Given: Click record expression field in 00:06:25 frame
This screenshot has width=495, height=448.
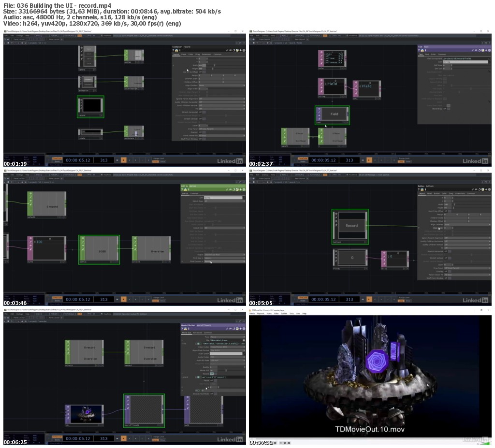Looking at the screenshot, I should pos(223,377).
